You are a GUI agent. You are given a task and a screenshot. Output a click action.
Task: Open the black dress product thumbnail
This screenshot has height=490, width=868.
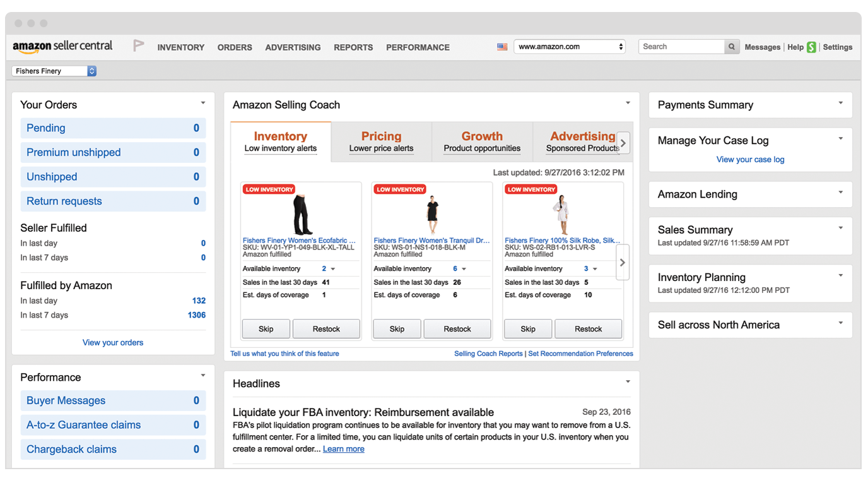tap(432, 215)
